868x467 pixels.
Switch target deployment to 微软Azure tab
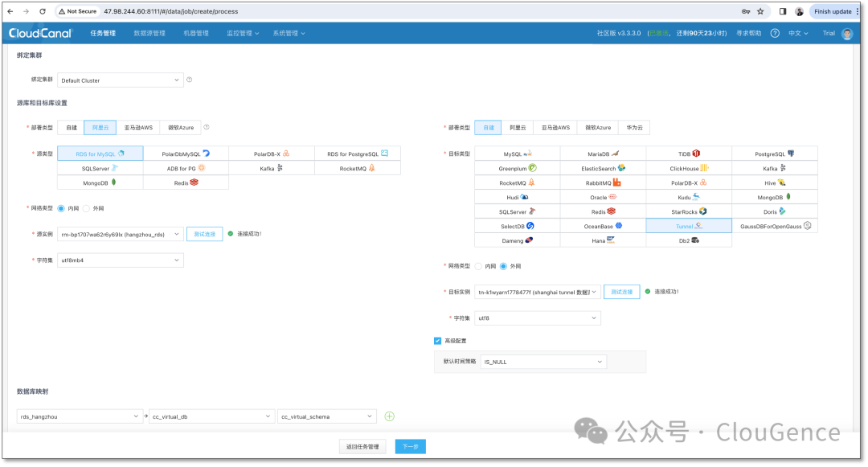(x=598, y=127)
